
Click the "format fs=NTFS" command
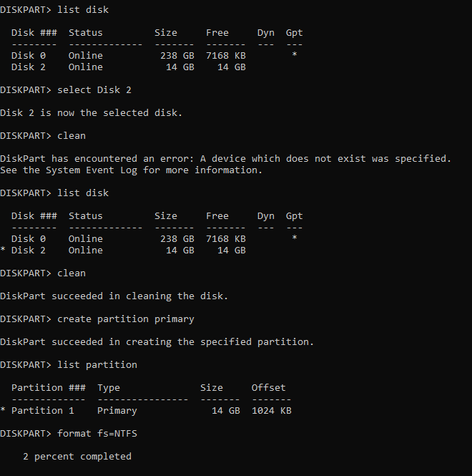(97, 434)
